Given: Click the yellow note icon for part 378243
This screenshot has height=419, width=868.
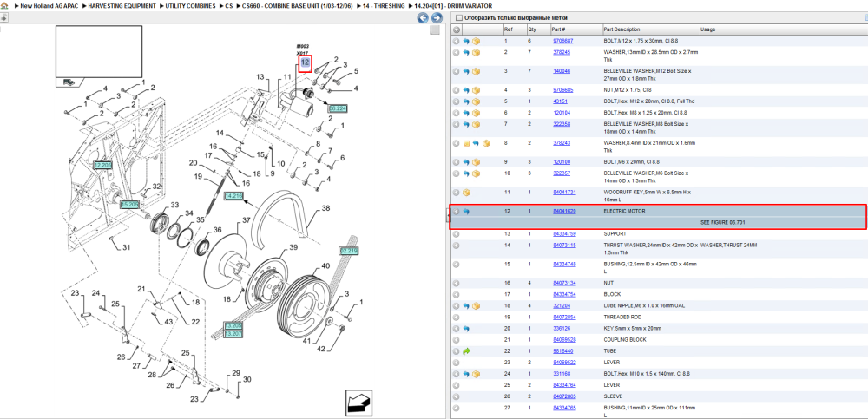Looking at the screenshot, I should (466, 143).
